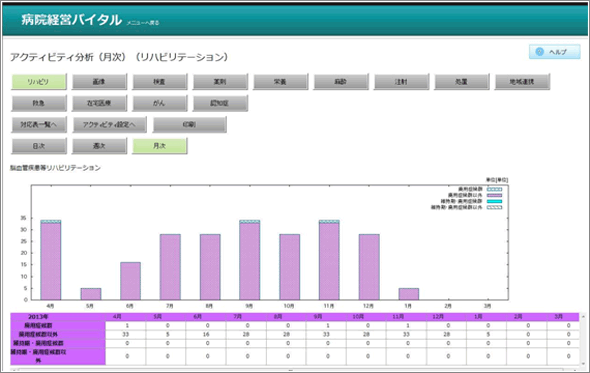
Task: Switch view to 日次 daily
Action: coord(39,146)
